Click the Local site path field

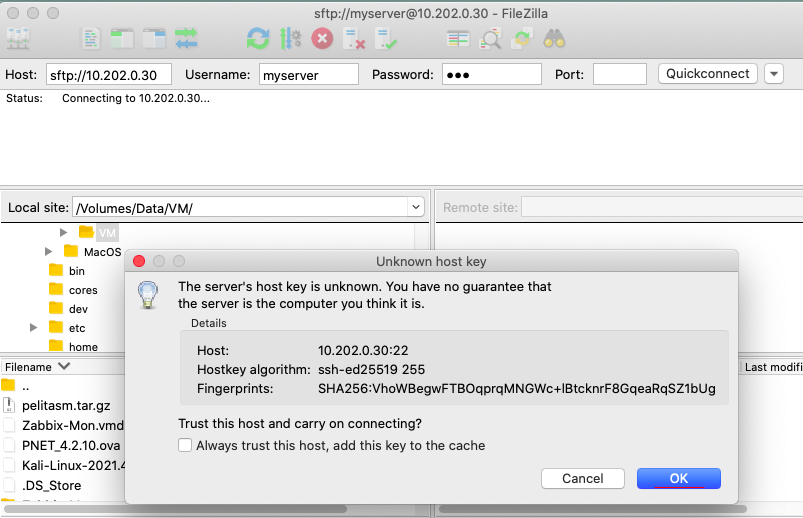241,208
